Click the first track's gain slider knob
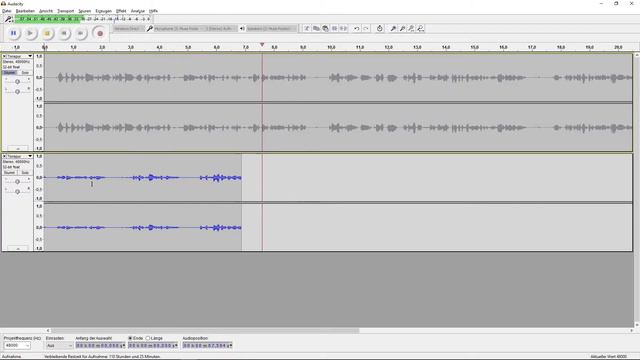 (17, 82)
